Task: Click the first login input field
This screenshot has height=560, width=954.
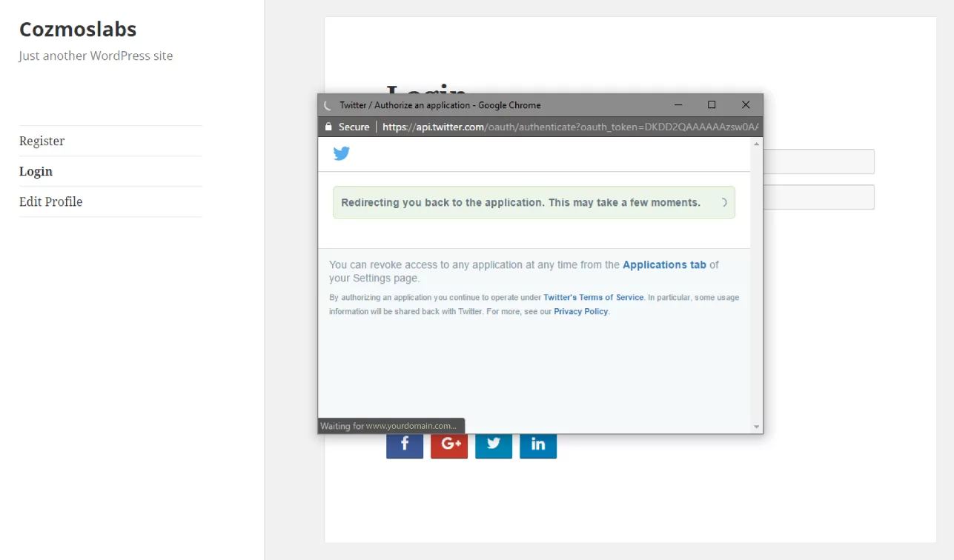Action: [818, 161]
